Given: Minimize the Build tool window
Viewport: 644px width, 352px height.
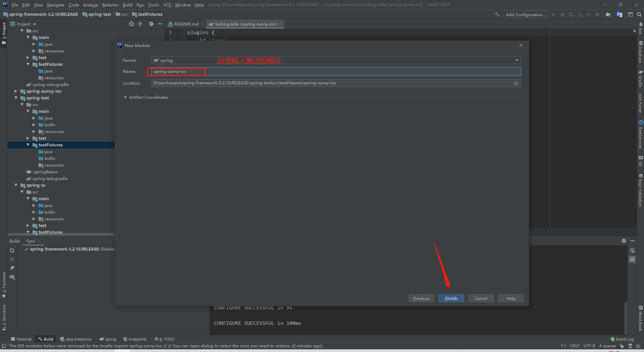Looking at the screenshot, I should pos(633,241).
